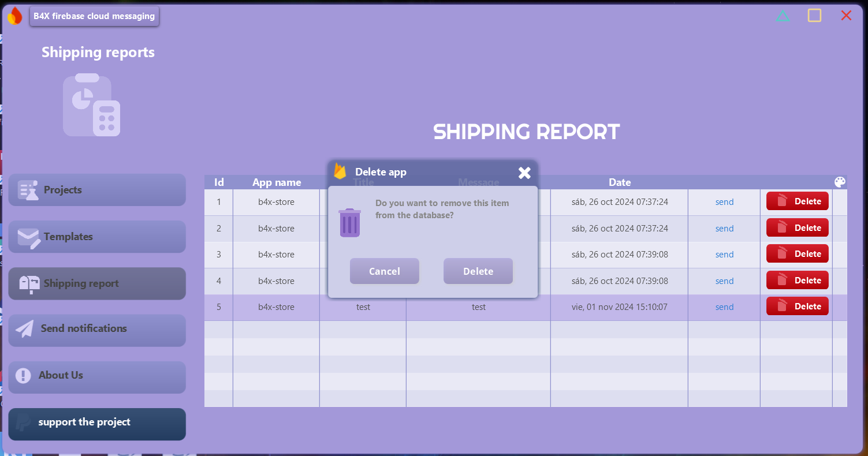Click the Title cell 'test' in row 5
This screenshot has width=868, height=456.
point(363,307)
